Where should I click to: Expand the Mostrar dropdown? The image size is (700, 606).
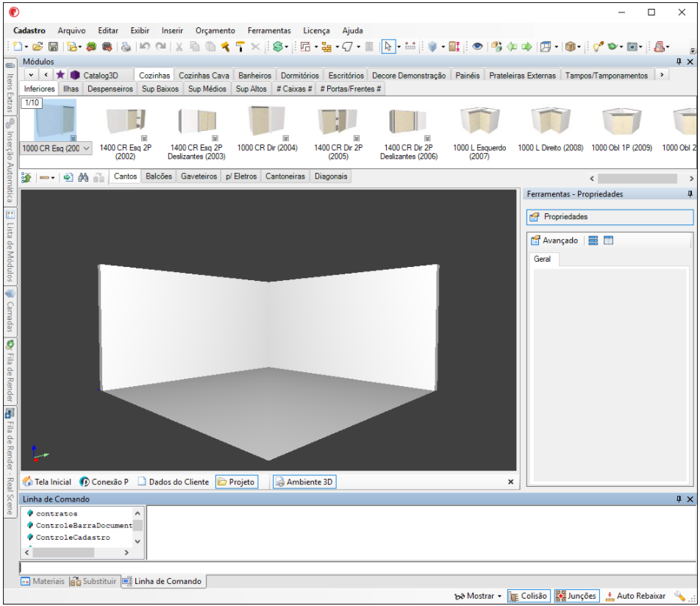point(499,596)
